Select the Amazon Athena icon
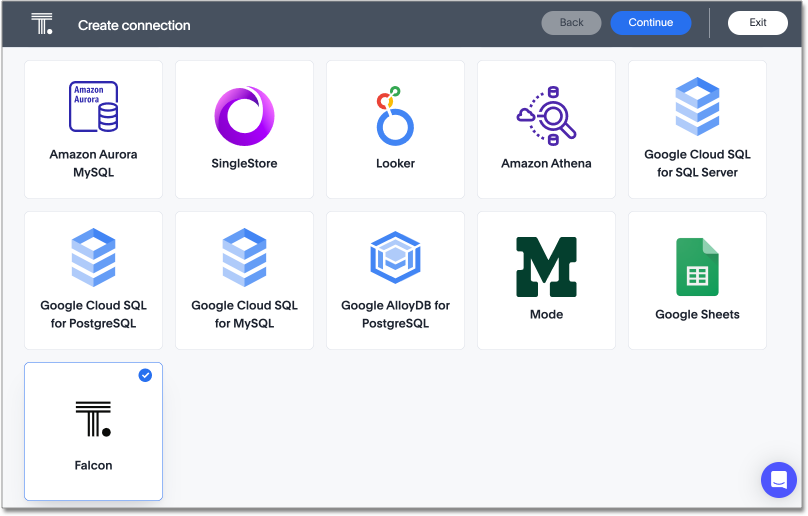This screenshot has width=808, height=516. click(x=546, y=116)
